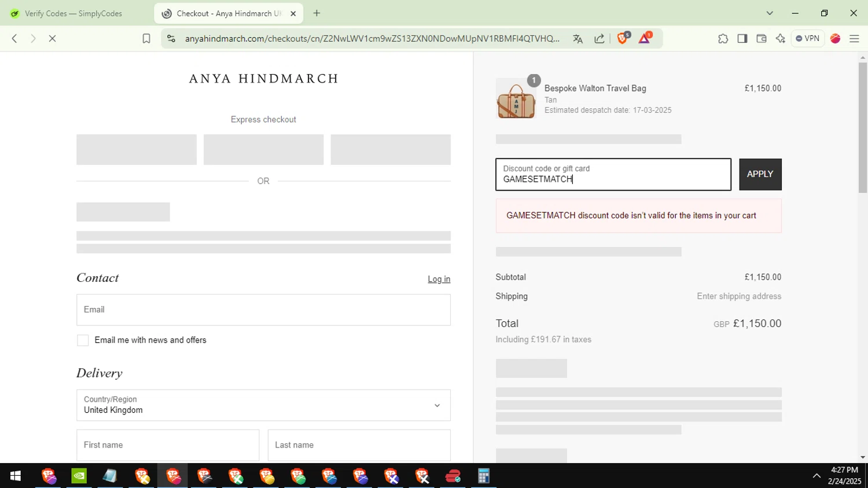This screenshot has height=488, width=868.
Task: Click the scrollbar down arrow
Action: tap(862, 457)
